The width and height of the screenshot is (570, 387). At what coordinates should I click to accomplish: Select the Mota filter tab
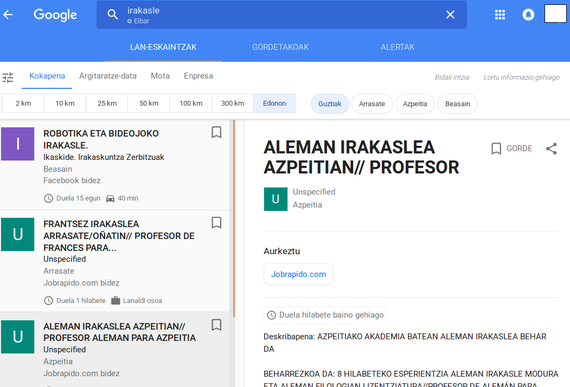pos(160,76)
